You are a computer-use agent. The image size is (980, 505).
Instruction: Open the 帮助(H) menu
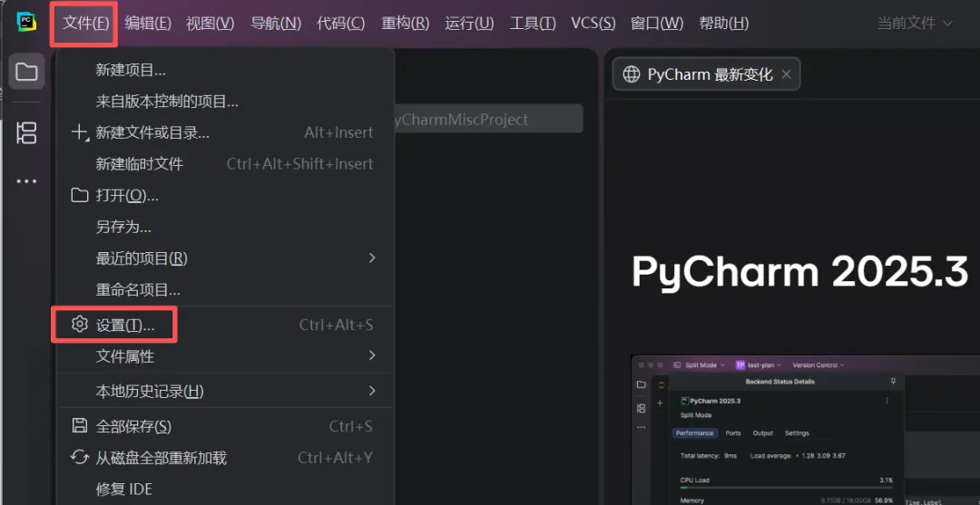pos(724,23)
